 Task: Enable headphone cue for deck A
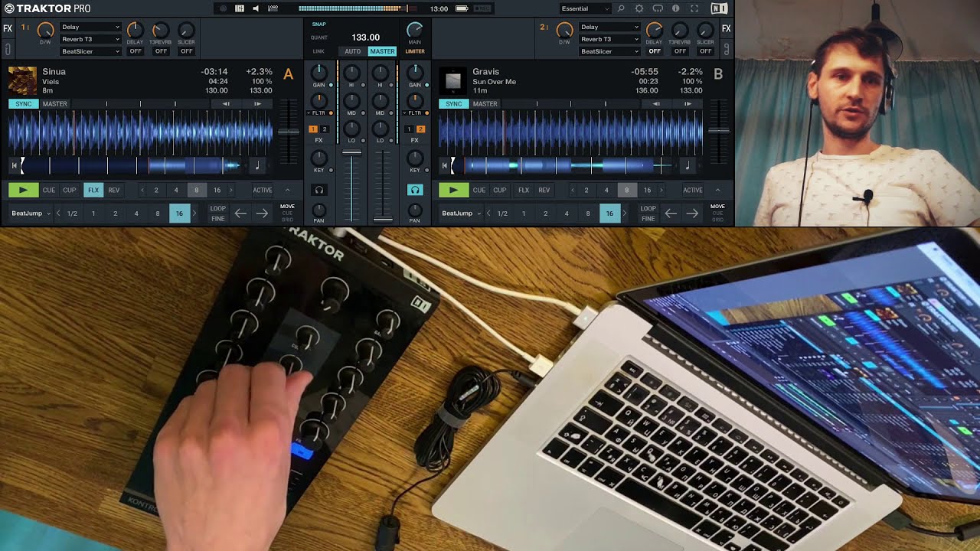pyautogui.click(x=319, y=190)
